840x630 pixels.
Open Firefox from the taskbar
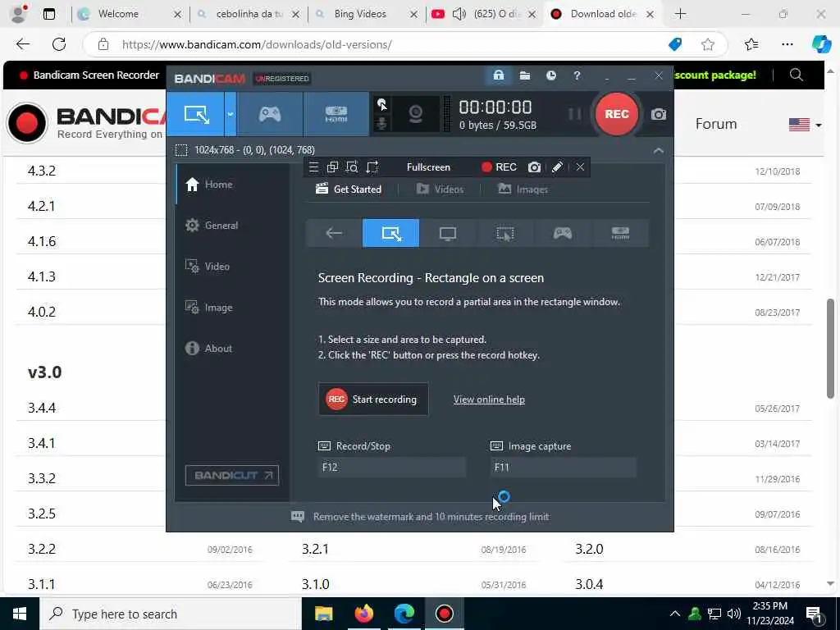tap(363, 614)
